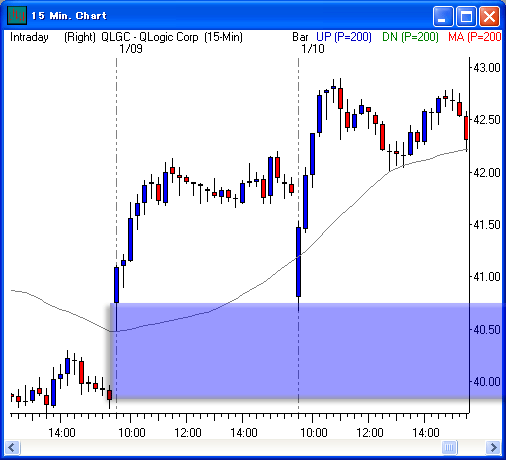Viewport: 506px width, 460px height.
Task: Click the horizontal scrollbar thumb
Action: [449, 447]
